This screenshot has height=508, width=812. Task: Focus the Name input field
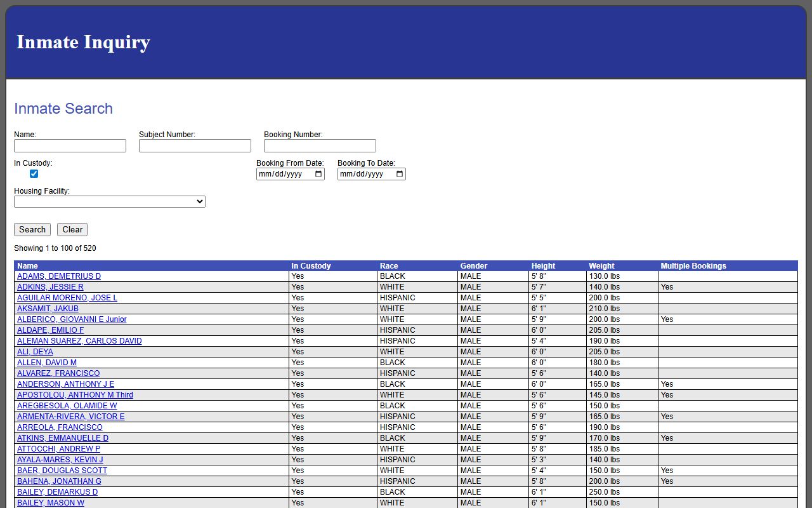[x=70, y=146]
